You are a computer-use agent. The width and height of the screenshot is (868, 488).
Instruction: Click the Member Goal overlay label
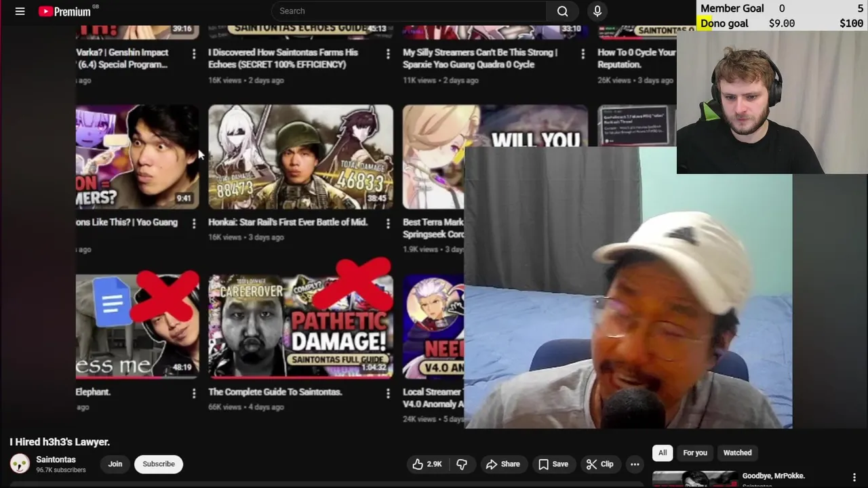pyautogui.click(x=732, y=8)
